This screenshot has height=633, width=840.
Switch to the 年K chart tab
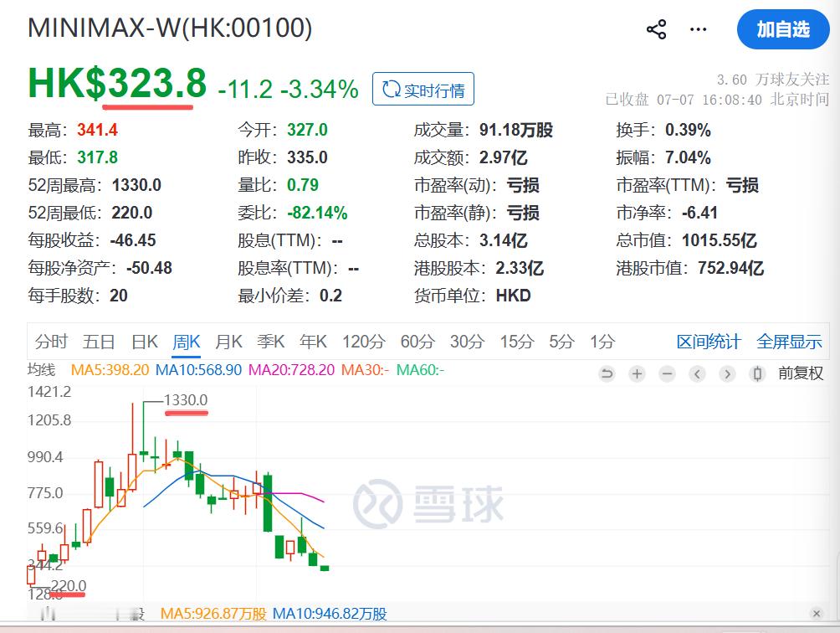[314, 342]
